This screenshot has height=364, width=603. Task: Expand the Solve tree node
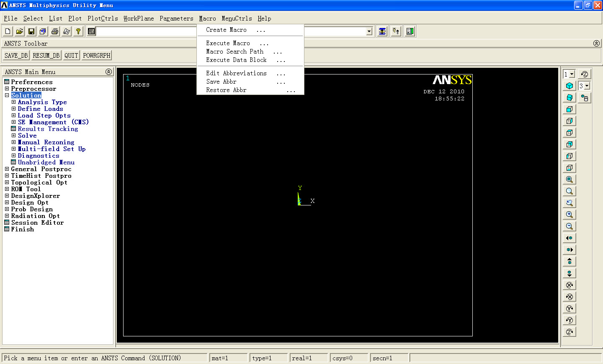[x=13, y=136]
